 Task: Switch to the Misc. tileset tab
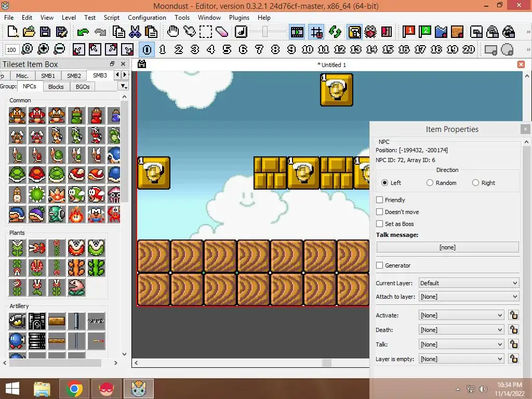click(x=22, y=76)
